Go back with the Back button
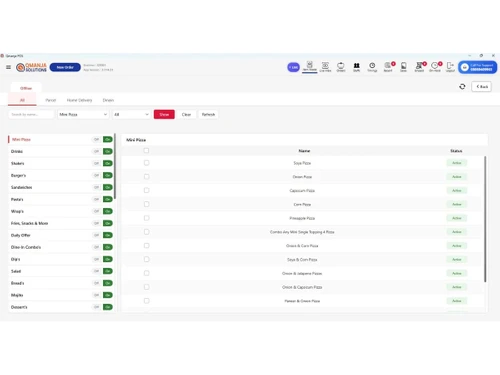 pos(481,87)
